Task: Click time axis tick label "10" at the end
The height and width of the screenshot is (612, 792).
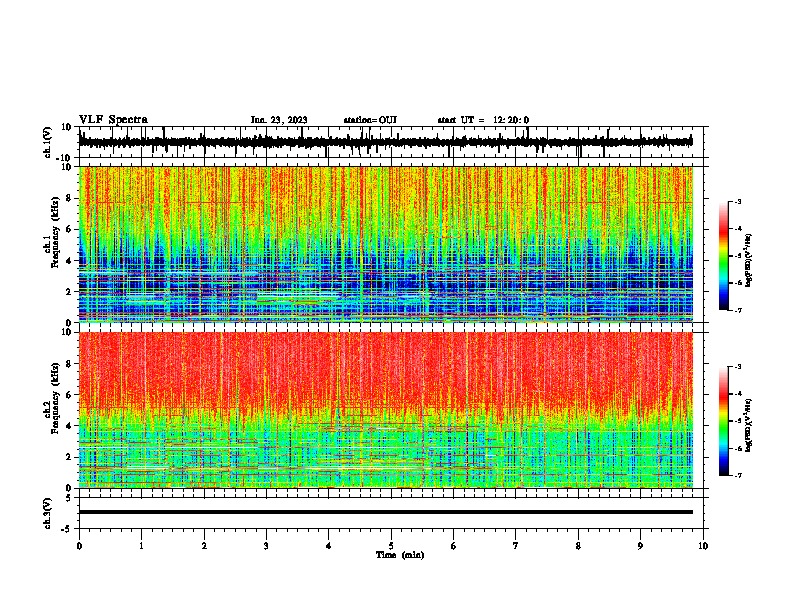Action: coord(703,546)
